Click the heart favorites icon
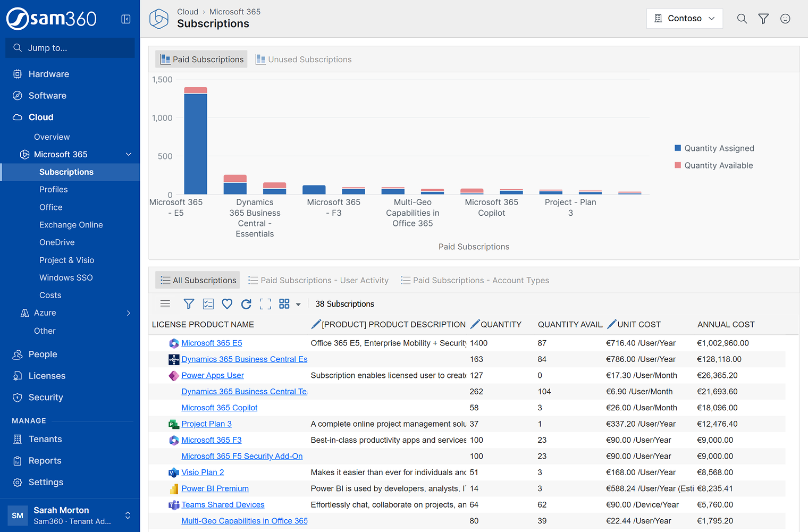Viewport: 808px width, 532px height. 227,303
